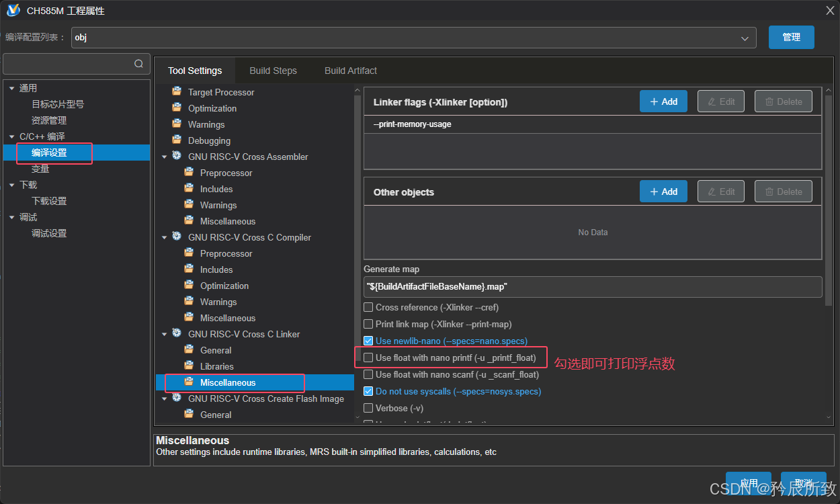This screenshot has height=504, width=840.
Task: Click the General icon under Cross C Linker
Action: 189,349
